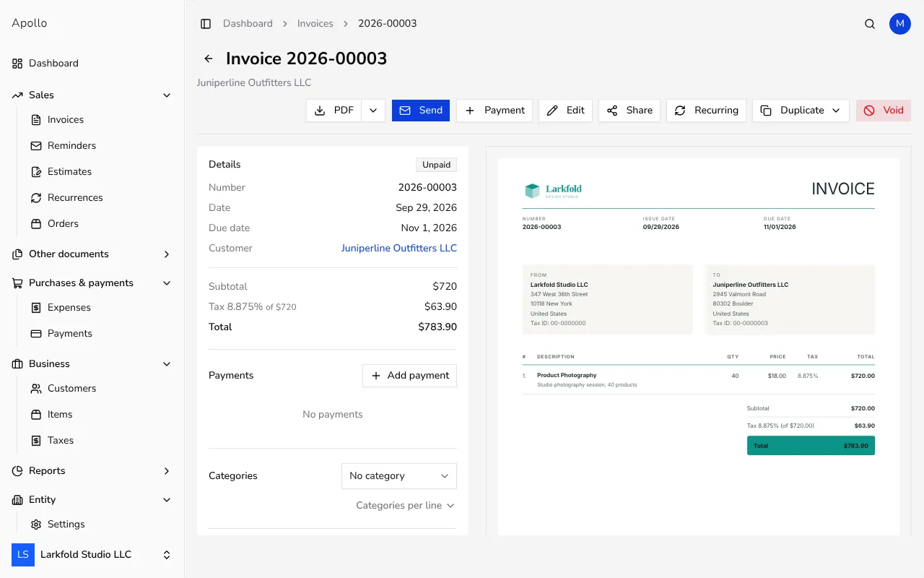Open Dashboard in the sidebar
The image size is (924, 578).
92,64
